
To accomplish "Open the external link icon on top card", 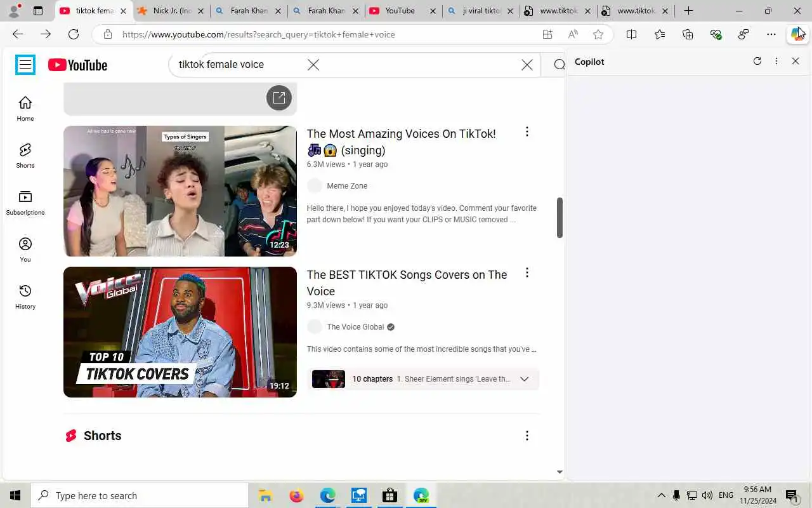I will pos(279,98).
